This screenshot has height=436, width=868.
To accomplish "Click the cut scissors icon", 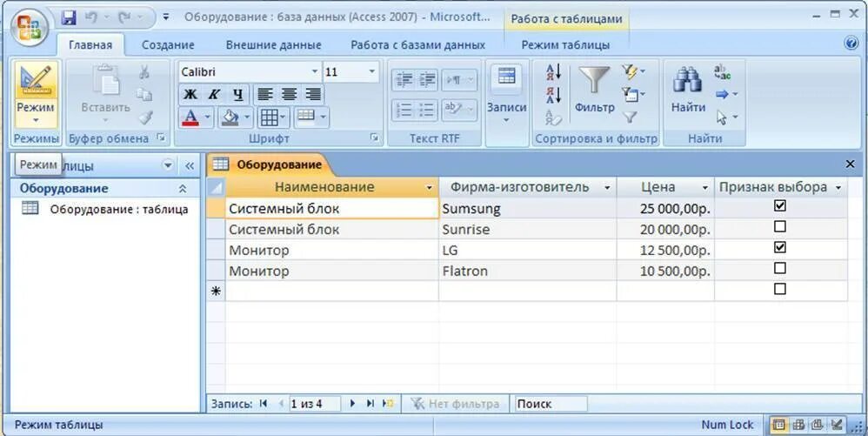I will (144, 71).
